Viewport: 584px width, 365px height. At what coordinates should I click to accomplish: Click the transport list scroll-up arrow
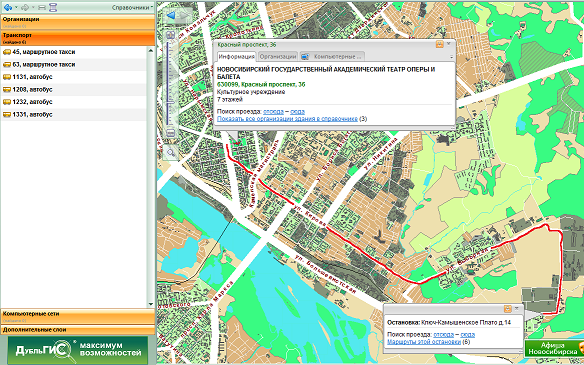coord(151,50)
